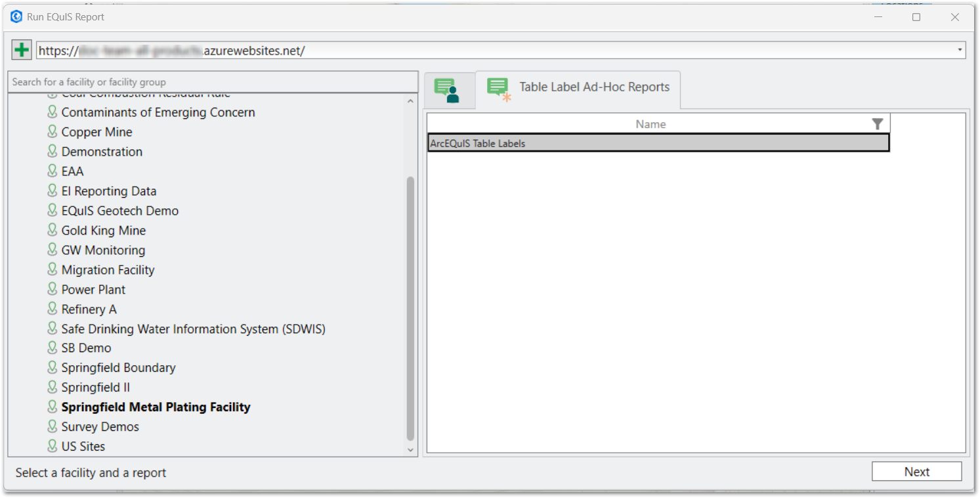Click the Name column header
This screenshot has height=498, width=980.
click(x=650, y=124)
